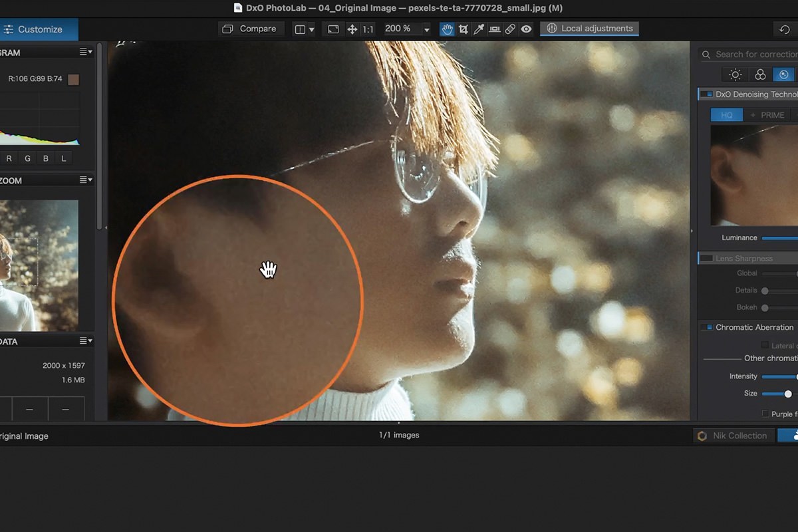The width and height of the screenshot is (798, 532).
Task: Show the B channel in histogram
Action: pyautogui.click(x=46, y=158)
